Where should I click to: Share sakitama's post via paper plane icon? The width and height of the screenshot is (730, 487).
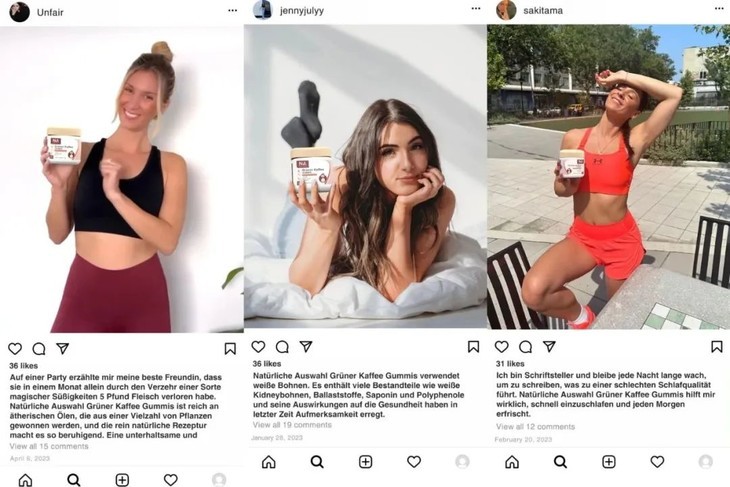coord(549,346)
